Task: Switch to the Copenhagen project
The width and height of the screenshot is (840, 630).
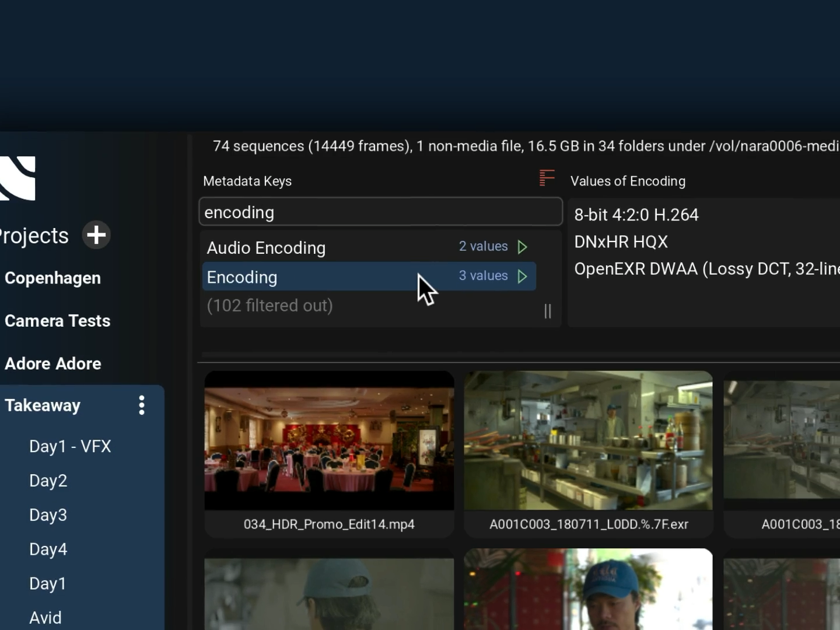Action: [52, 278]
